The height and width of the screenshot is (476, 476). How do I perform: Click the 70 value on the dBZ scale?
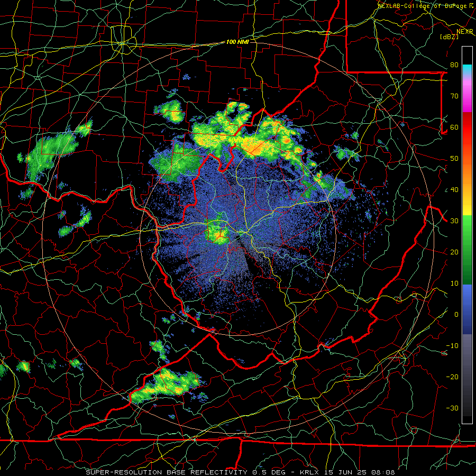pos(454,96)
